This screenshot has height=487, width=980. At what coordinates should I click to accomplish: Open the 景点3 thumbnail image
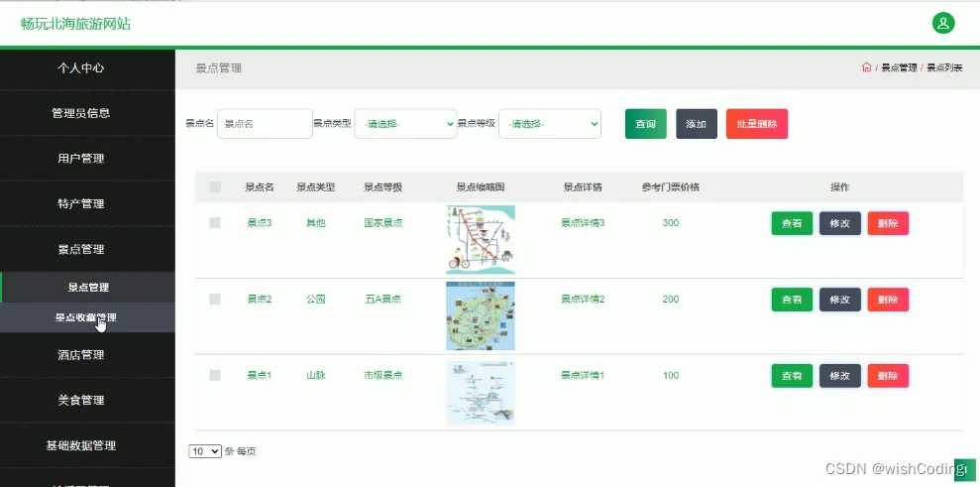(x=481, y=240)
